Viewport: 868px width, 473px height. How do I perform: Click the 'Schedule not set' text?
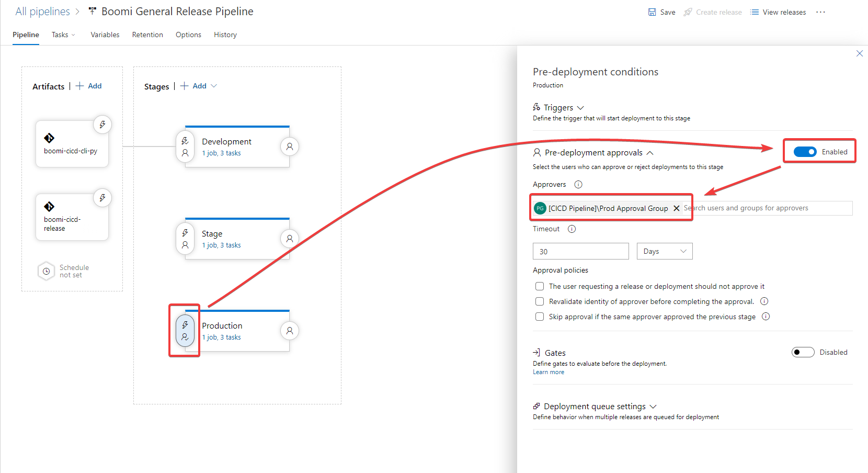(74, 271)
